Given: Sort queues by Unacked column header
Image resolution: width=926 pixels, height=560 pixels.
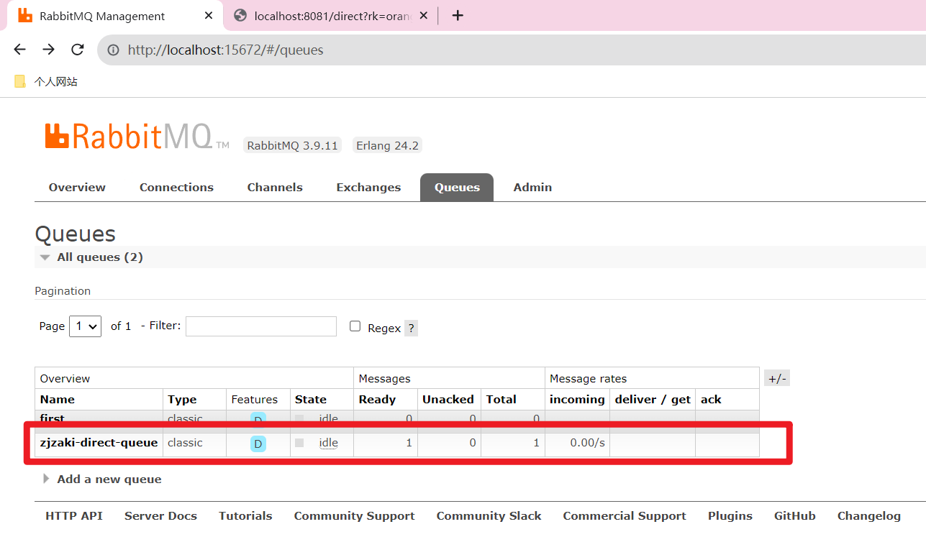Looking at the screenshot, I should (x=448, y=400).
